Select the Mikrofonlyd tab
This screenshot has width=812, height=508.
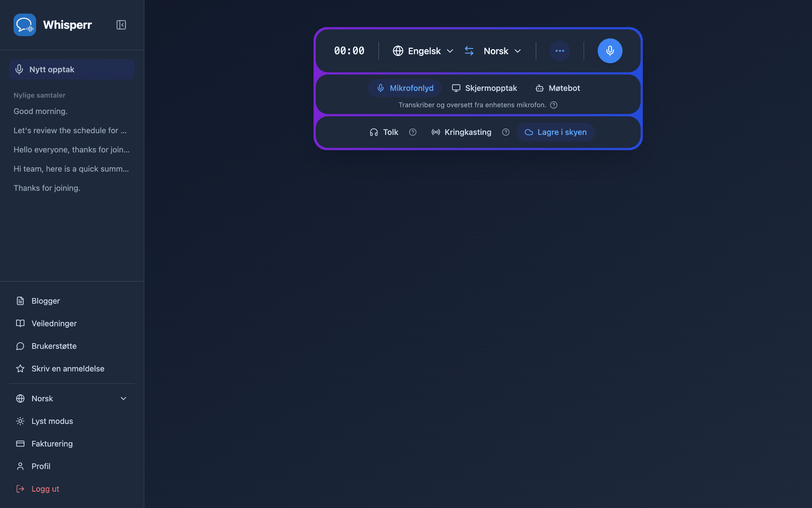[405, 88]
